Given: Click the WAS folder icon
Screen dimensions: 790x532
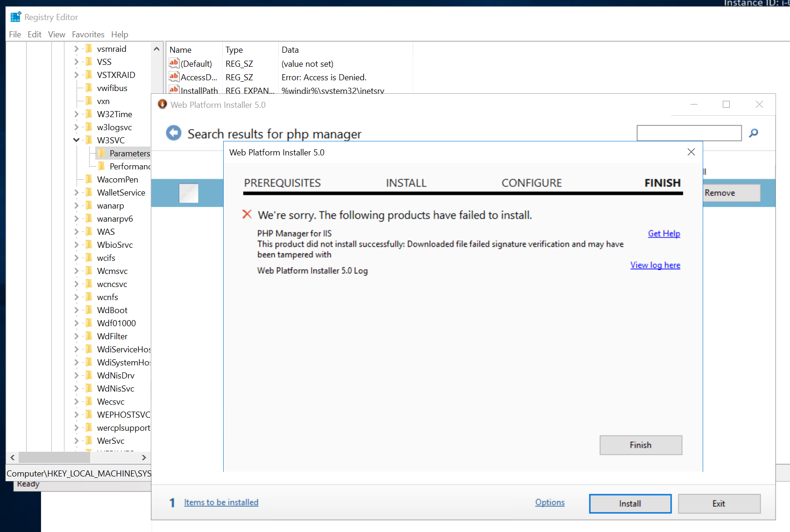Looking at the screenshot, I should [x=89, y=231].
